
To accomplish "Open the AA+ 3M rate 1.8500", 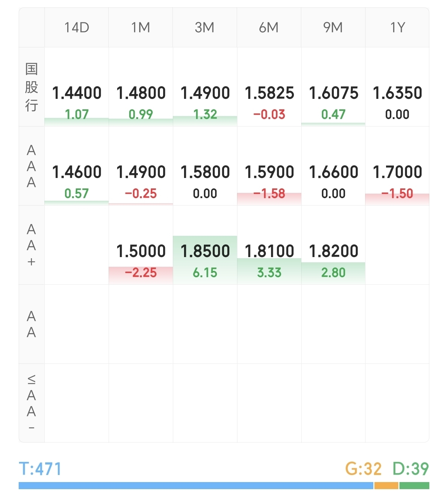I will pos(205,251).
